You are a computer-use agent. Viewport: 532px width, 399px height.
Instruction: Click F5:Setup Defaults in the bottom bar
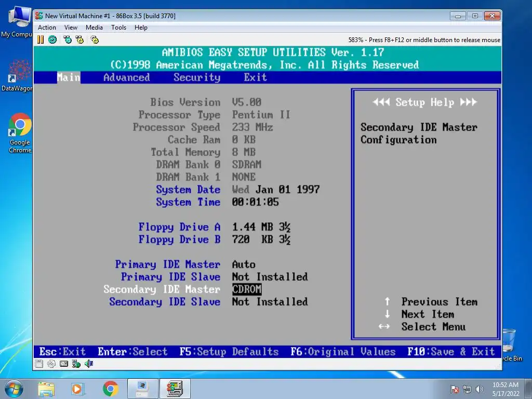point(229,352)
